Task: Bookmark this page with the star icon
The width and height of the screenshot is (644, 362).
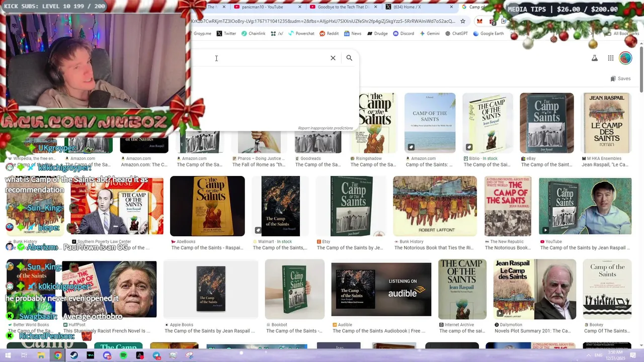Action: (x=463, y=21)
